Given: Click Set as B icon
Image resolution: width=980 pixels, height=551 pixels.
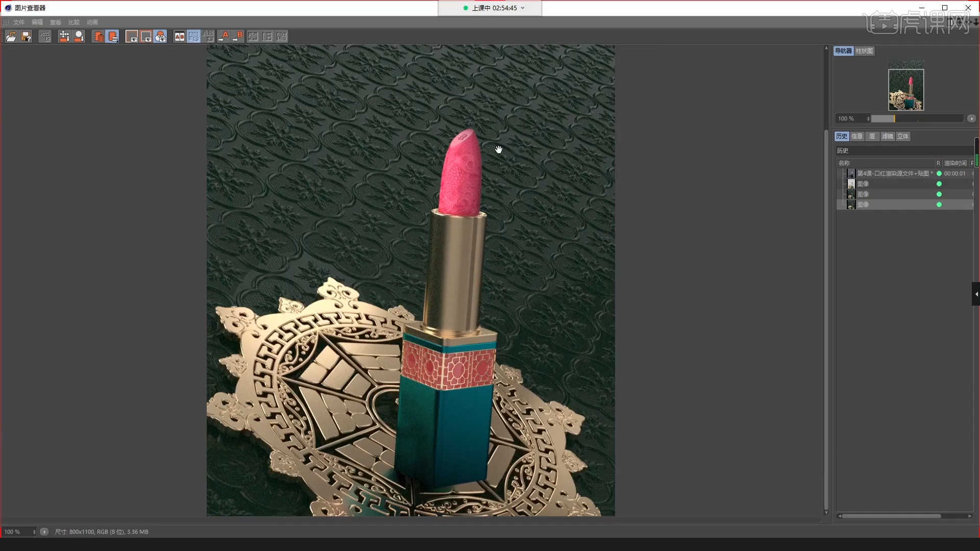Looking at the screenshot, I should (x=238, y=36).
